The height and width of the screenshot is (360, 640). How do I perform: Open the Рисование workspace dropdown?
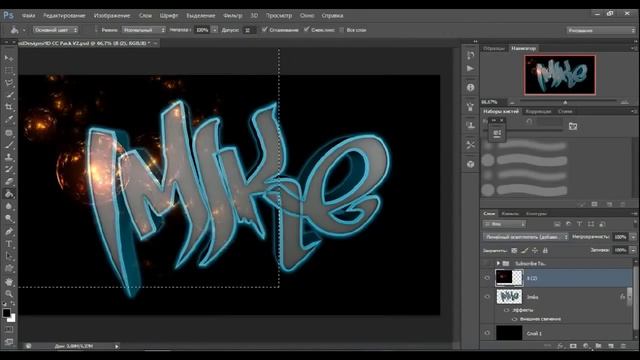point(601,30)
